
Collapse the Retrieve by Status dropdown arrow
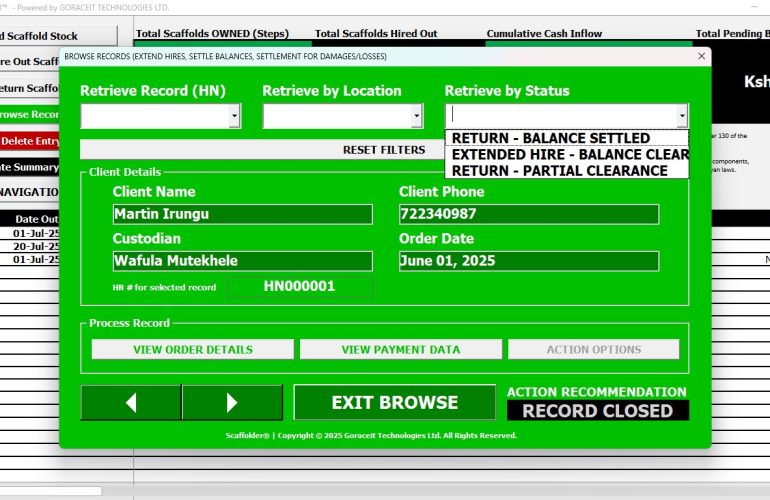click(682, 117)
